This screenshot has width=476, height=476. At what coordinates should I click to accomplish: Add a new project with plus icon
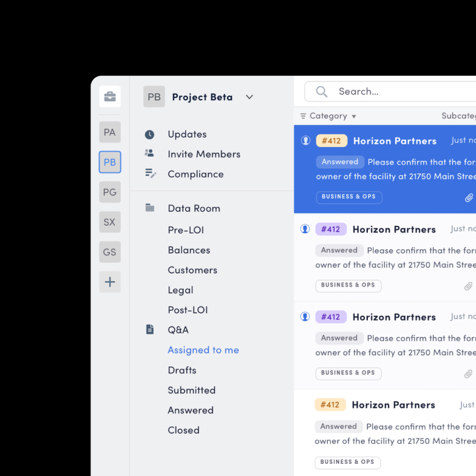[110, 282]
